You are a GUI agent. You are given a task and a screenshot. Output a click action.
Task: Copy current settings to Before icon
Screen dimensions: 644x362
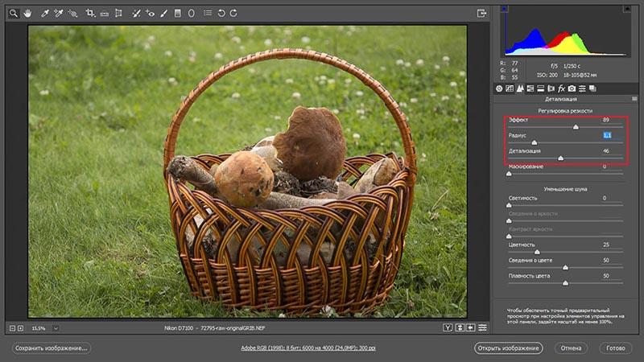tap(471, 327)
